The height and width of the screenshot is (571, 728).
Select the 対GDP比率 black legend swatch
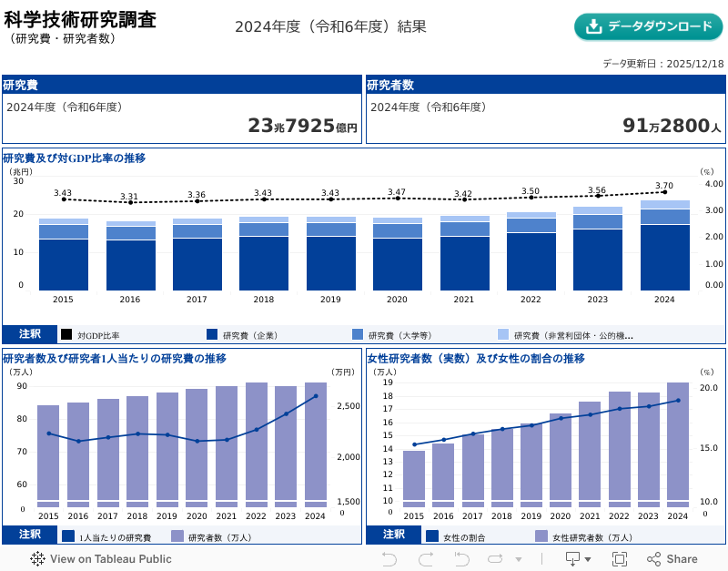tap(66, 335)
